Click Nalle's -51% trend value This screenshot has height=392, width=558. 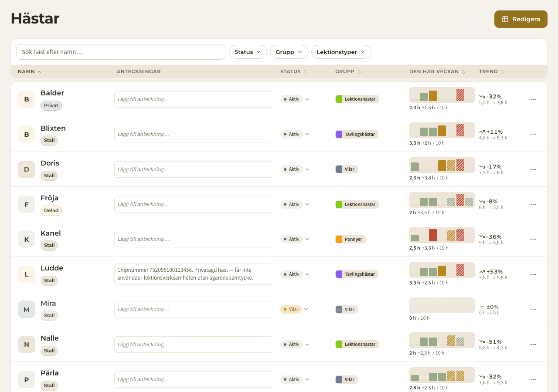[x=494, y=341]
